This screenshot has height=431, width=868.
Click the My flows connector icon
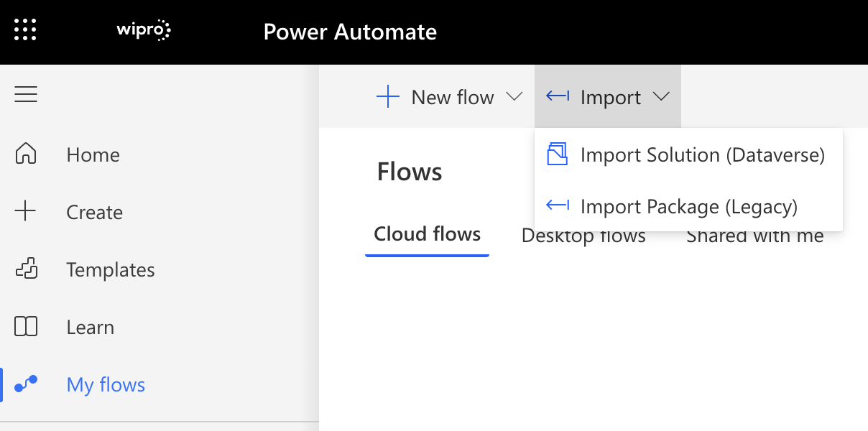(x=26, y=384)
